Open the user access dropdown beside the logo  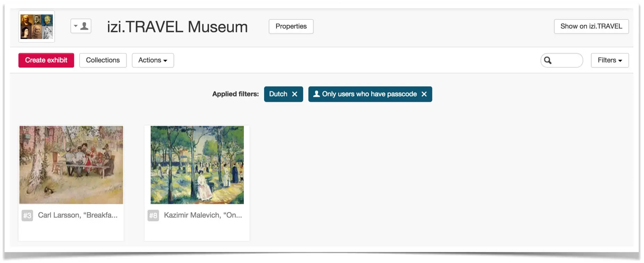coord(81,26)
